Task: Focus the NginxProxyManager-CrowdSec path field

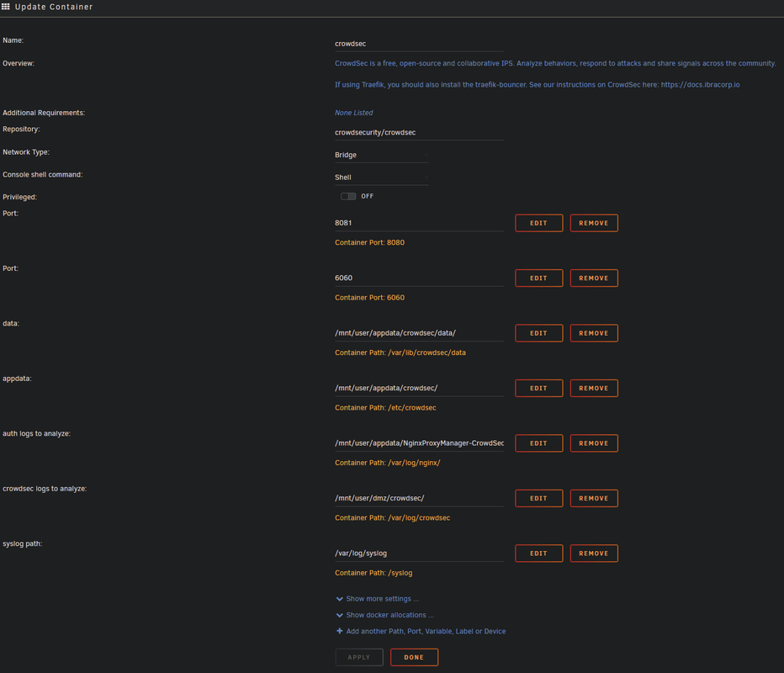Action: pyautogui.click(x=419, y=443)
